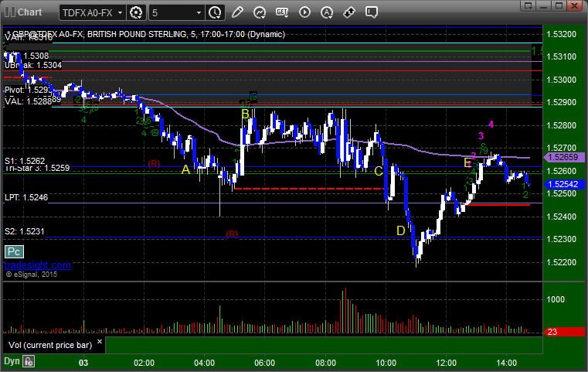Select the pencil drawing tools icon
The width and height of the screenshot is (588, 372).
pyautogui.click(x=237, y=12)
